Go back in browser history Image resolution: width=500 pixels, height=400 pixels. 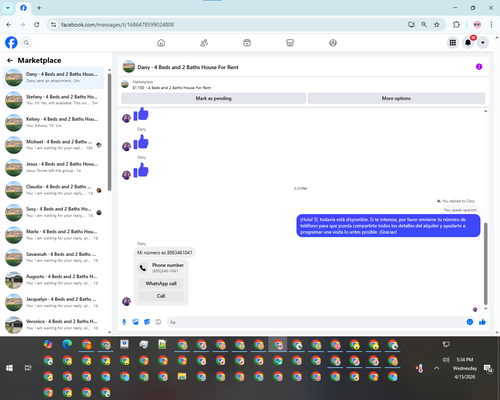click(9, 25)
